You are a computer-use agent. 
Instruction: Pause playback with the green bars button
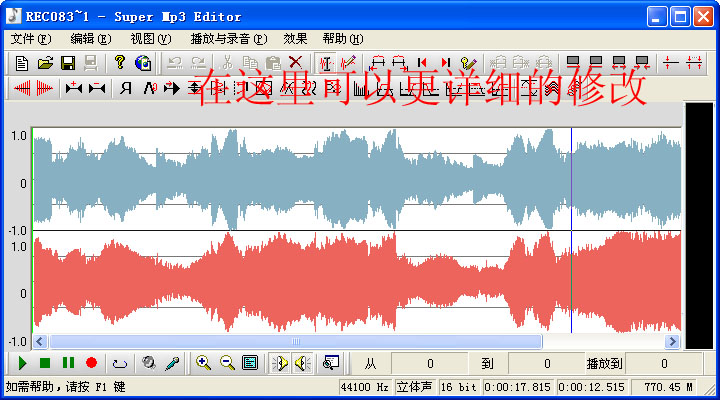pos(68,363)
